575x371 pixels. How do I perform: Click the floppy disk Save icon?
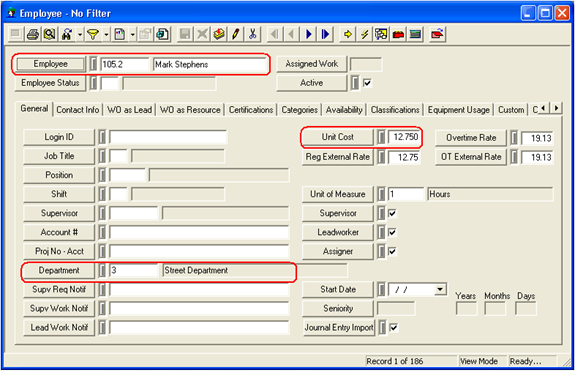pyautogui.click(x=185, y=34)
